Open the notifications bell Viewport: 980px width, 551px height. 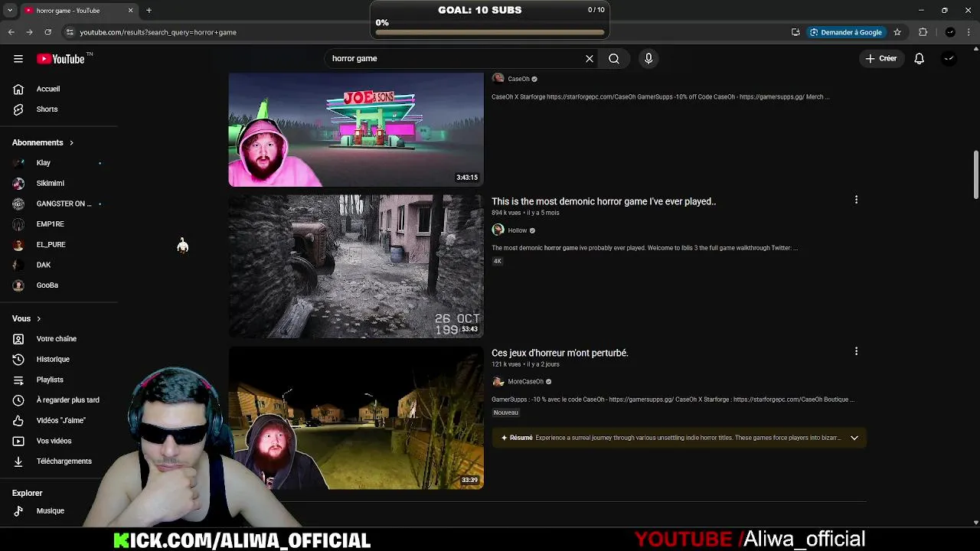pyautogui.click(x=920, y=58)
